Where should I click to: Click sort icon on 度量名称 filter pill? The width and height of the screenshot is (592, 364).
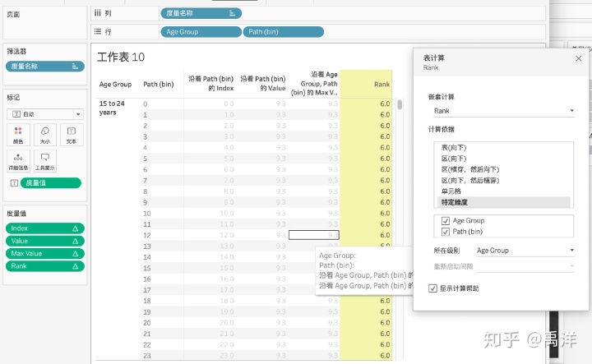(x=75, y=67)
